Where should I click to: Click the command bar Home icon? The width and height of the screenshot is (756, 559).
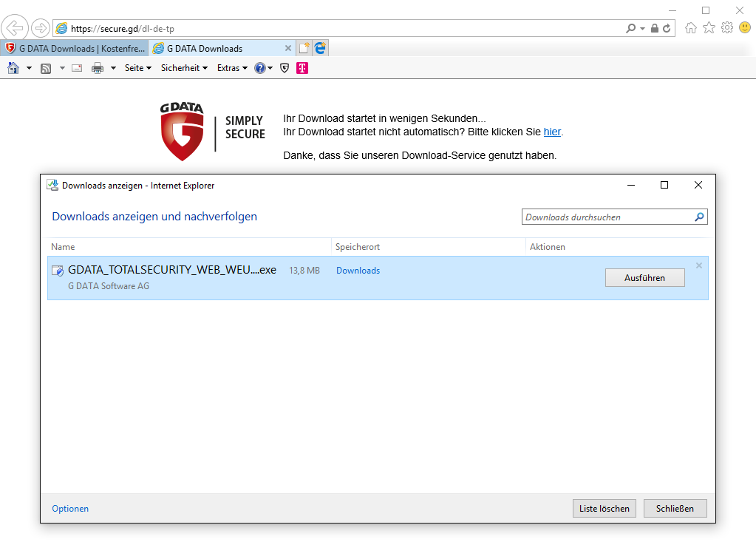(13, 68)
